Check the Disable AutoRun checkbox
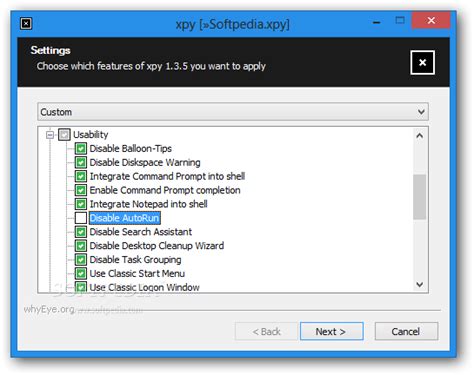Image resolution: width=474 pixels, height=375 pixels. tap(81, 218)
